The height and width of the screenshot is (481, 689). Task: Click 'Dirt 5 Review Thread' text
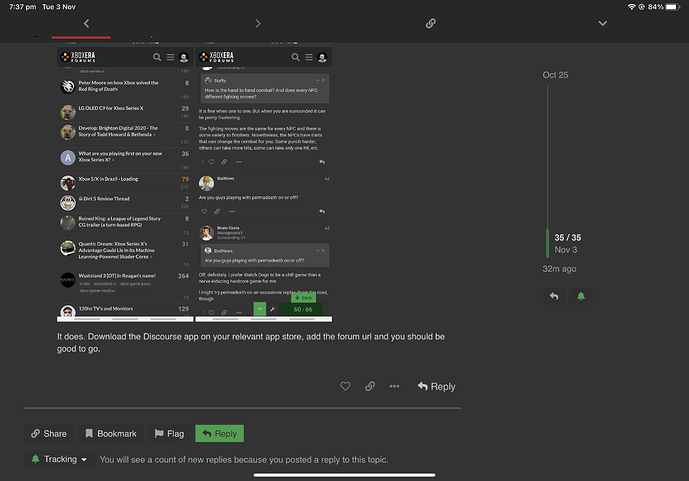coord(104,199)
